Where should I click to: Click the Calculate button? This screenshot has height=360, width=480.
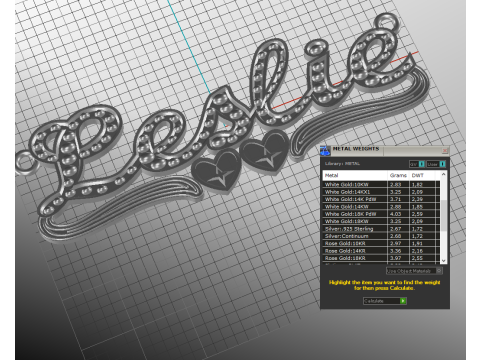coord(385,301)
